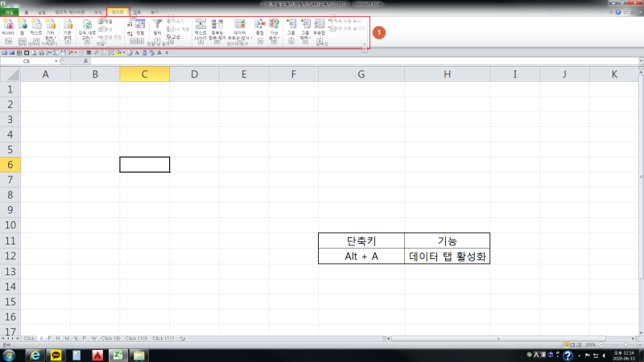The height and width of the screenshot is (362, 644).
Task: Sort ascending with the A-to-Z icon
Action: [x=130, y=24]
